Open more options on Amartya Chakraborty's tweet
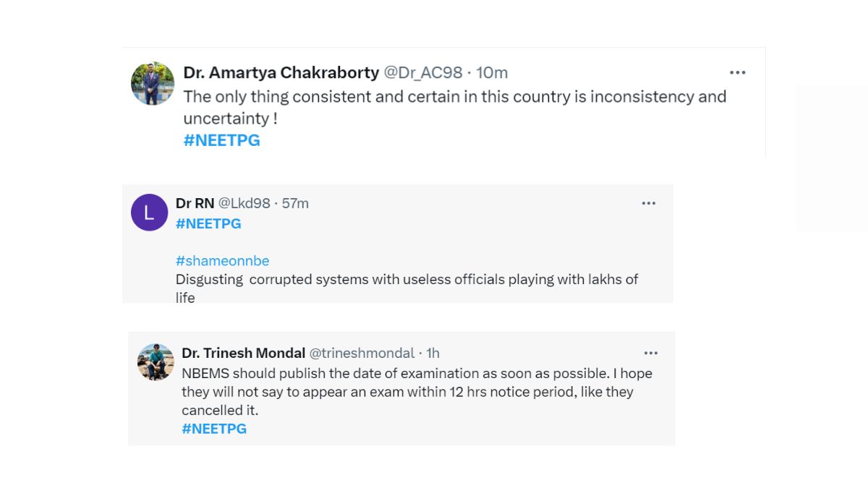Image resolution: width=868 pixels, height=488 pixels. [737, 72]
